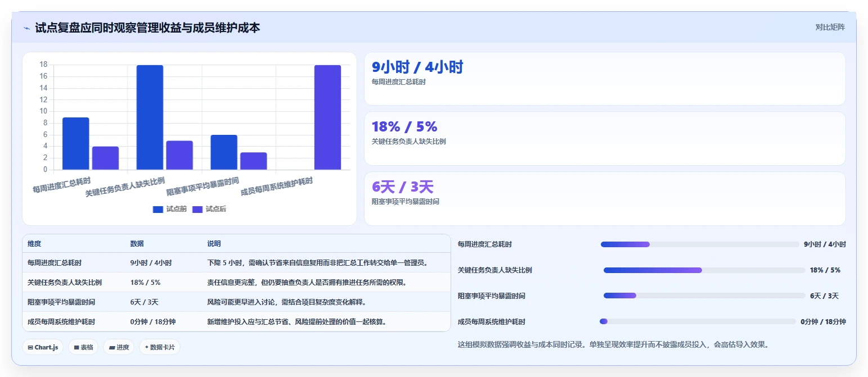Click the 6天 / 3天 table cell

[x=144, y=302]
